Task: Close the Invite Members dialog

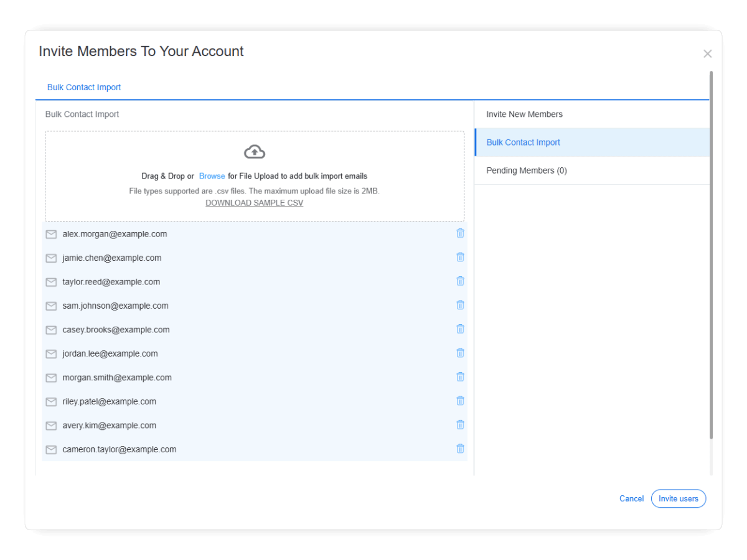Action: pyautogui.click(x=707, y=54)
